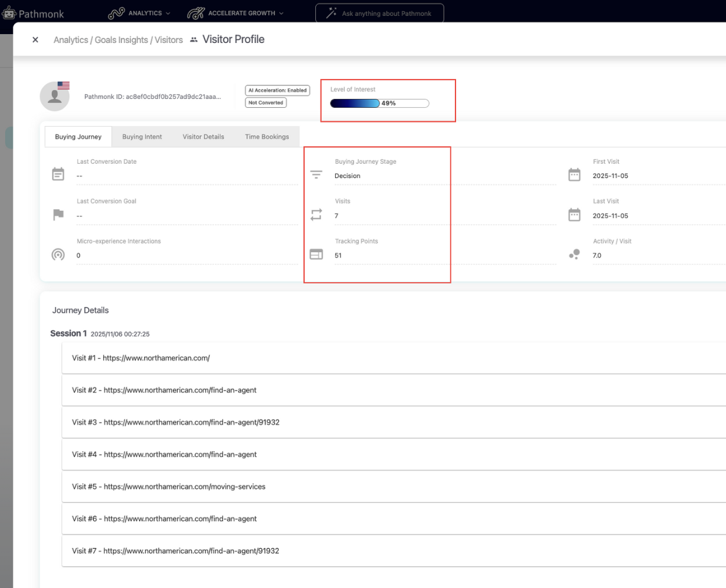The height and width of the screenshot is (588, 726).
Task: Click the Visits value 7
Action: click(x=336, y=216)
